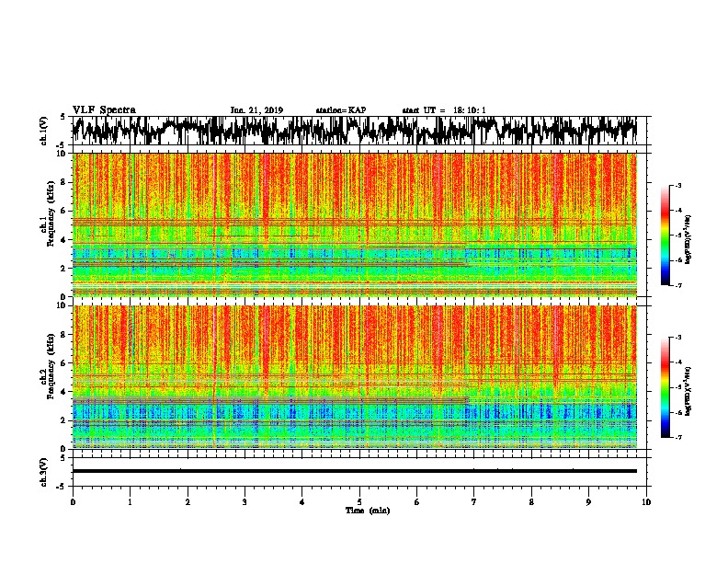
Task: Click the ch.2 frequency axis "8" tick label
Action: [x=64, y=335]
